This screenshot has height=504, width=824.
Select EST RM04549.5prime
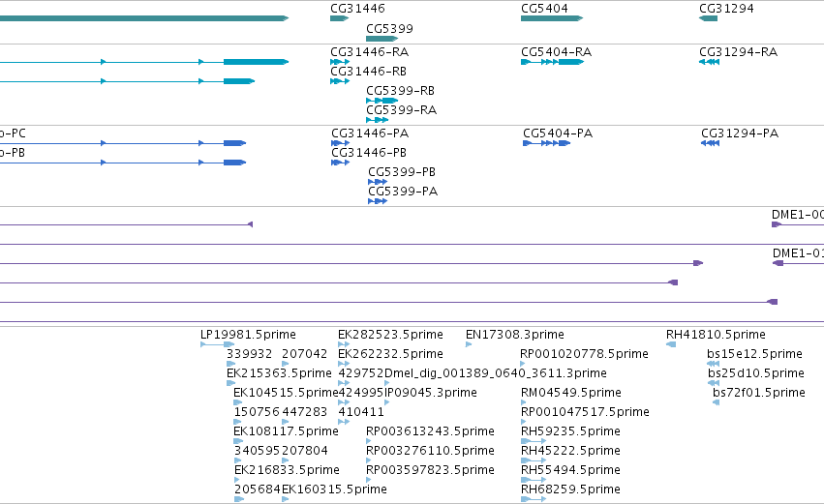click(571, 393)
